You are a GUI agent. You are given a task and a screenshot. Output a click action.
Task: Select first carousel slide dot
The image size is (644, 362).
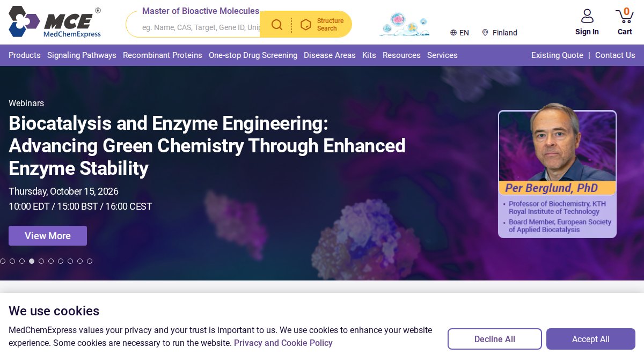3,261
